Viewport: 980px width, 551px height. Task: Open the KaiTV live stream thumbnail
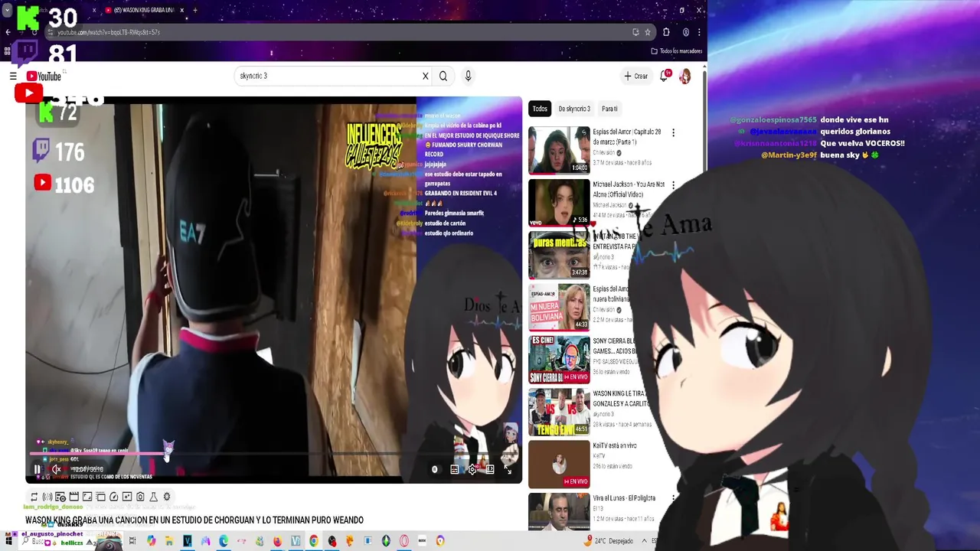click(559, 465)
